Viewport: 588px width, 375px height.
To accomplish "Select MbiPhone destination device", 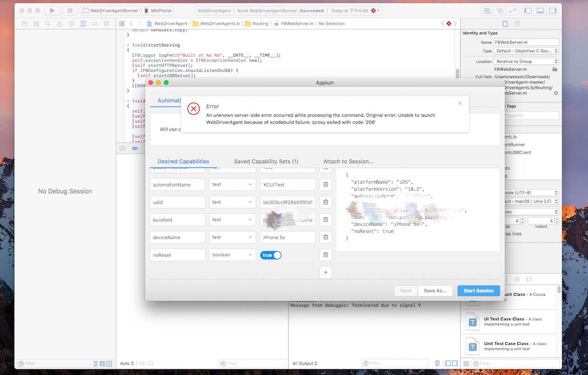I will point(158,10).
